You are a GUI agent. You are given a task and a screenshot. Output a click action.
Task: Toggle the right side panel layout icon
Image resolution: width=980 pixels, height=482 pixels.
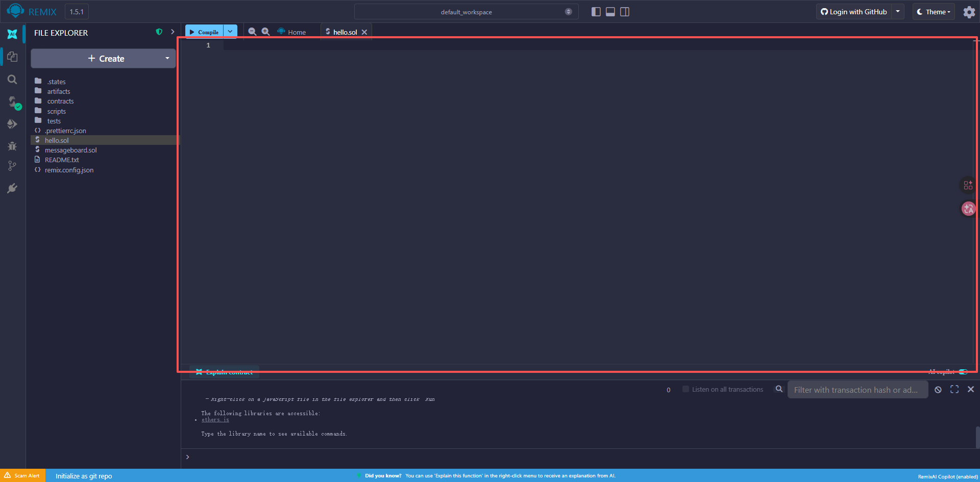tap(624, 12)
